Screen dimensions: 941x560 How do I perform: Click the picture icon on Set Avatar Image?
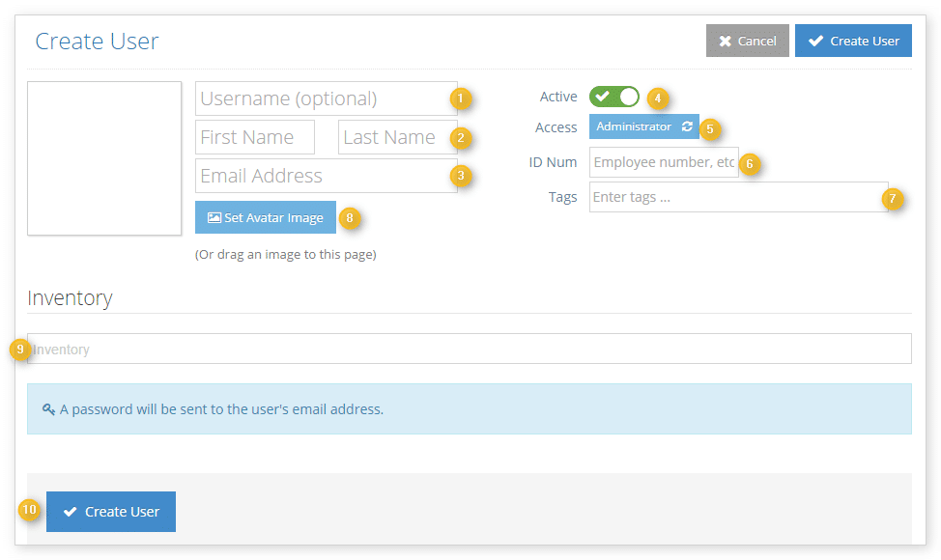click(x=214, y=217)
